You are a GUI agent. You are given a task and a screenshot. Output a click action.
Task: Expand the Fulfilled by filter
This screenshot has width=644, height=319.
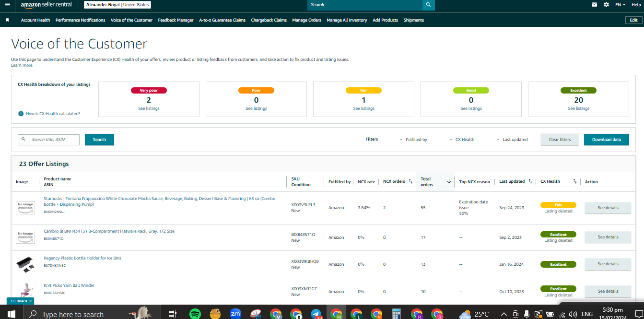pos(413,140)
